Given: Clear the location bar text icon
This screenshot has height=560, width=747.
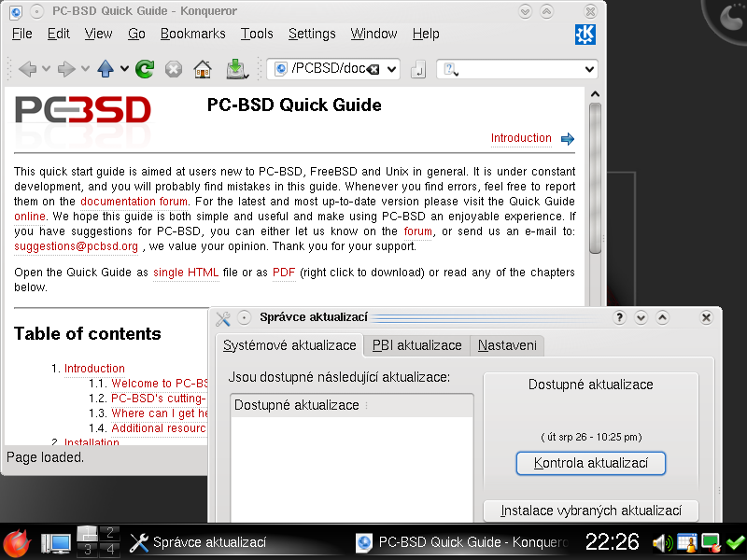Looking at the screenshot, I should 374,69.
